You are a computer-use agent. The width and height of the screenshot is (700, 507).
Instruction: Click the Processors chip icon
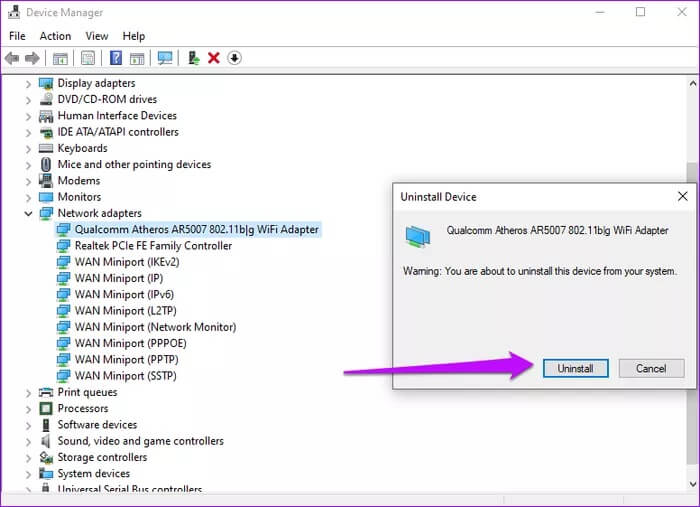coord(46,408)
